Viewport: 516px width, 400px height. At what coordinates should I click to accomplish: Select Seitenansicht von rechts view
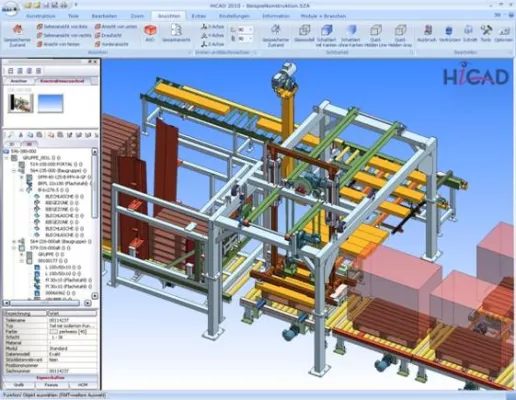tap(64, 35)
